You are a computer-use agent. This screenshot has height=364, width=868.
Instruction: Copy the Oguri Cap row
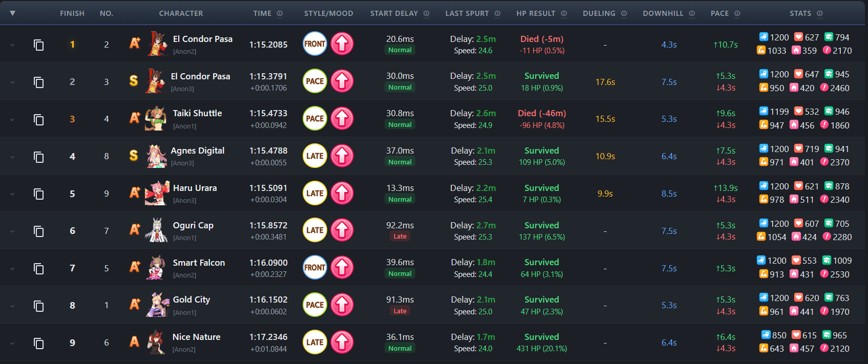38,231
